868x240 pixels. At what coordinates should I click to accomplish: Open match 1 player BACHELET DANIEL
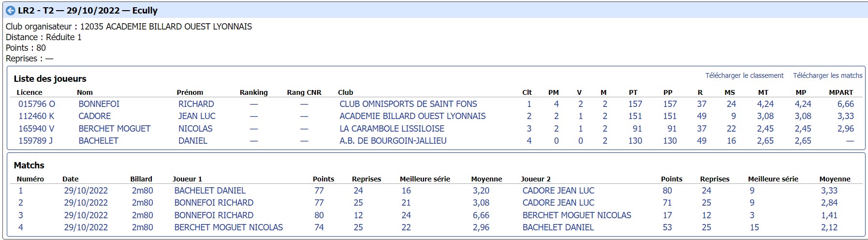point(210,191)
